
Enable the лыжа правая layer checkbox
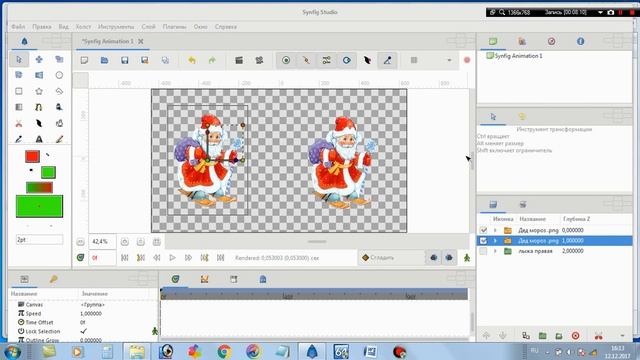pos(484,251)
